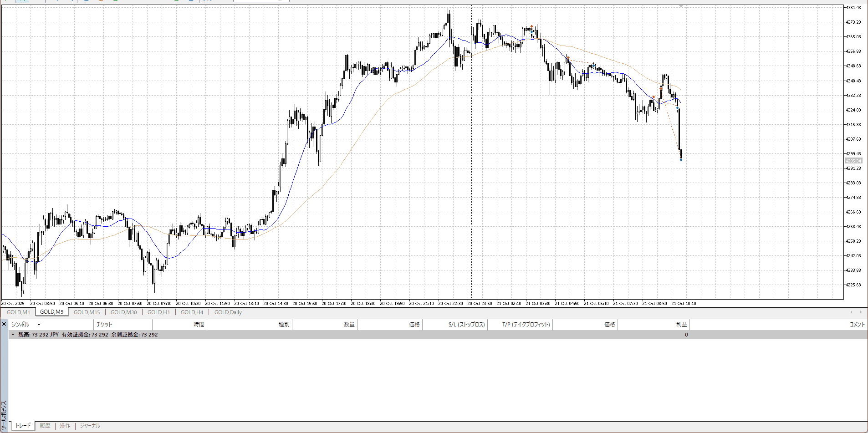868x433 pixels.
Task: Open the シンボル column dropdown arrow
Action: [x=39, y=325]
